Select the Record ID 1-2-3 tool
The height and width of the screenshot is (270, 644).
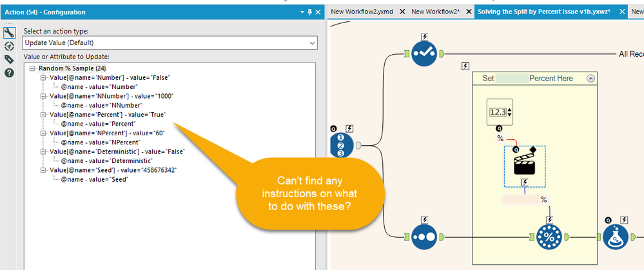click(x=342, y=145)
